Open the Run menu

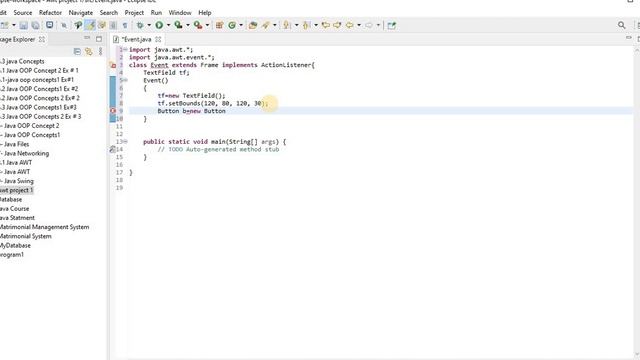coord(156,13)
